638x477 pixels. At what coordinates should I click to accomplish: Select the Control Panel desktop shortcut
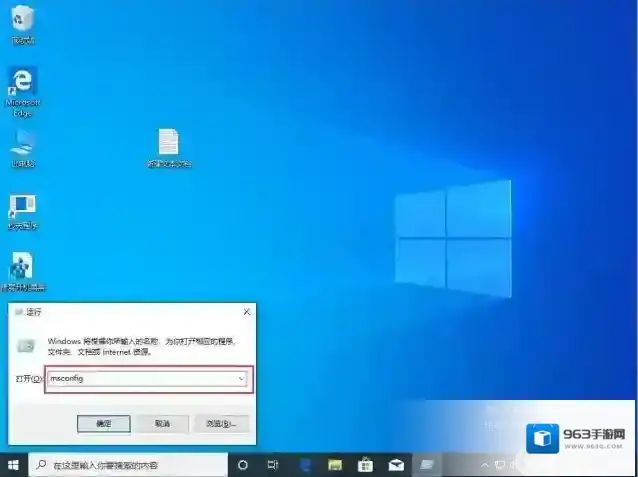(x=23, y=212)
